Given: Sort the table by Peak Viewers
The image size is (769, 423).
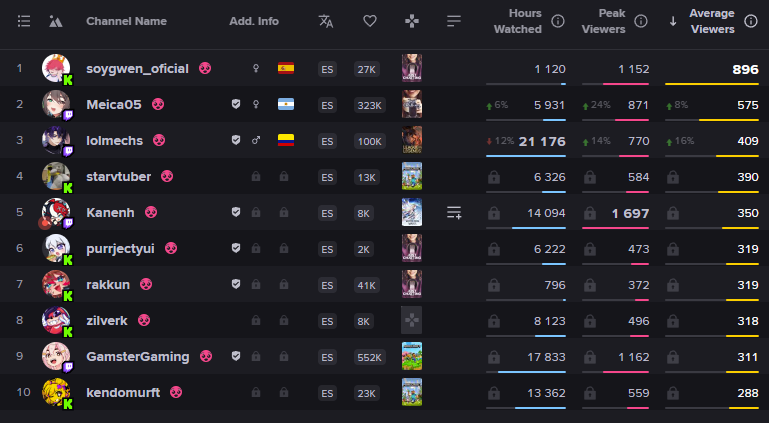Looking at the screenshot, I should tap(606, 21).
